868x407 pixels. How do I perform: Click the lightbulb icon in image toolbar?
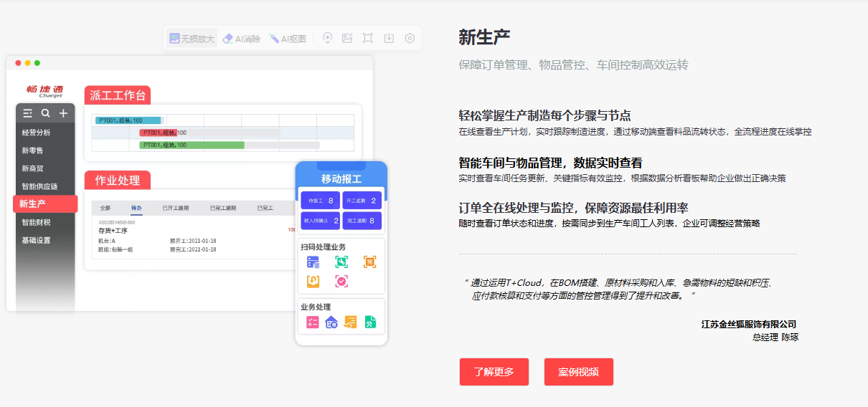(327, 39)
